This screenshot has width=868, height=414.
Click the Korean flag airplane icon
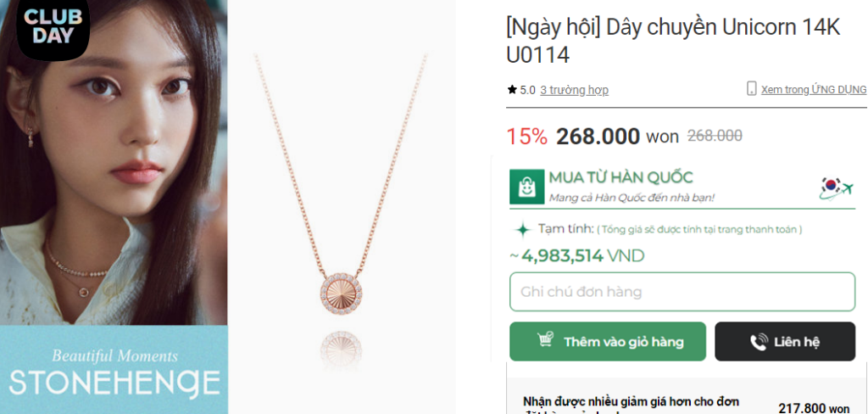[835, 188]
